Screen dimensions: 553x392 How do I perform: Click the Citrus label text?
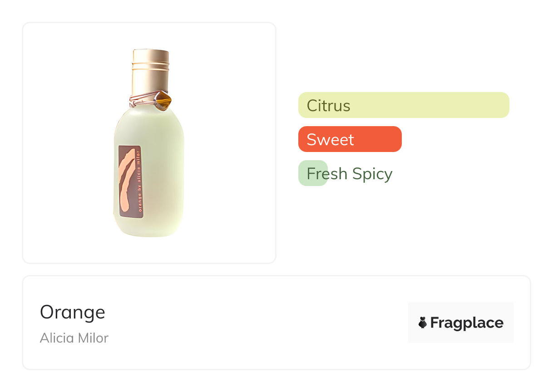tap(328, 106)
